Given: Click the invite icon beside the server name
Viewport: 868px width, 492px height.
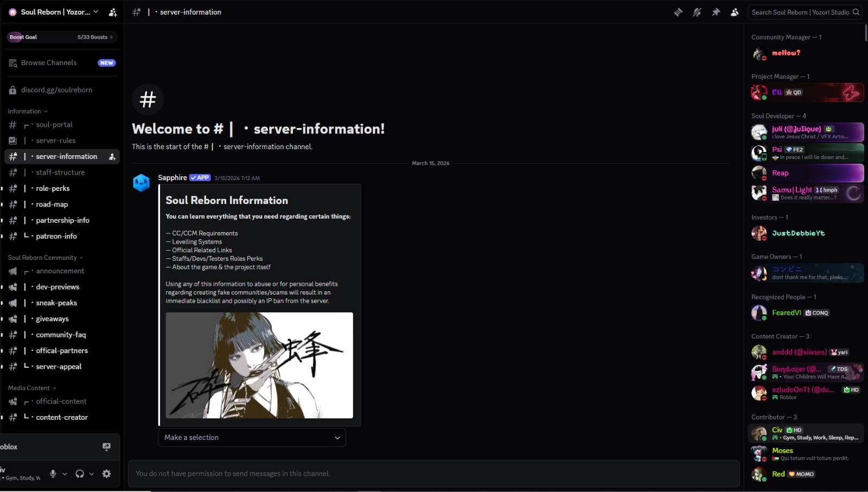Looking at the screenshot, I should tap(113, 12).
